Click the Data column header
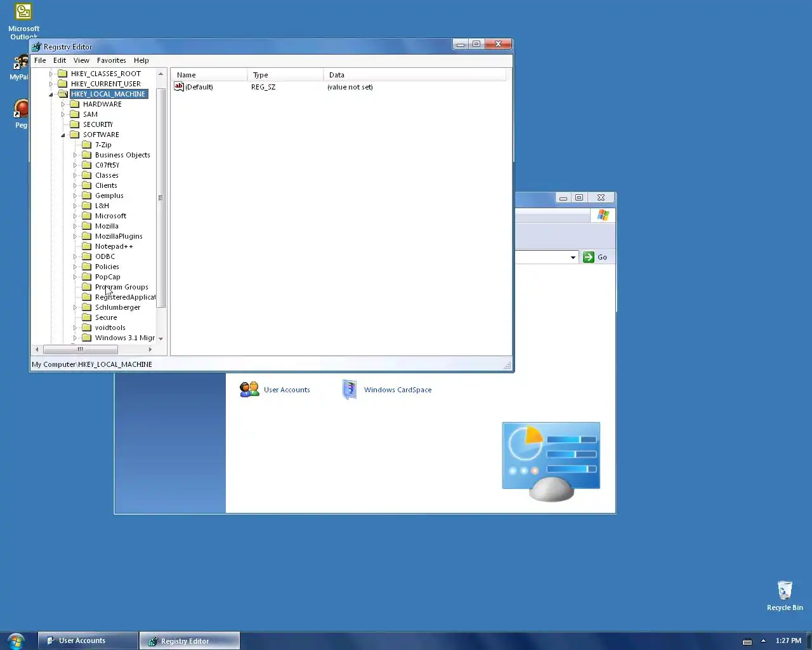Viewport: 812px width, 650px height. click(416, 75)
